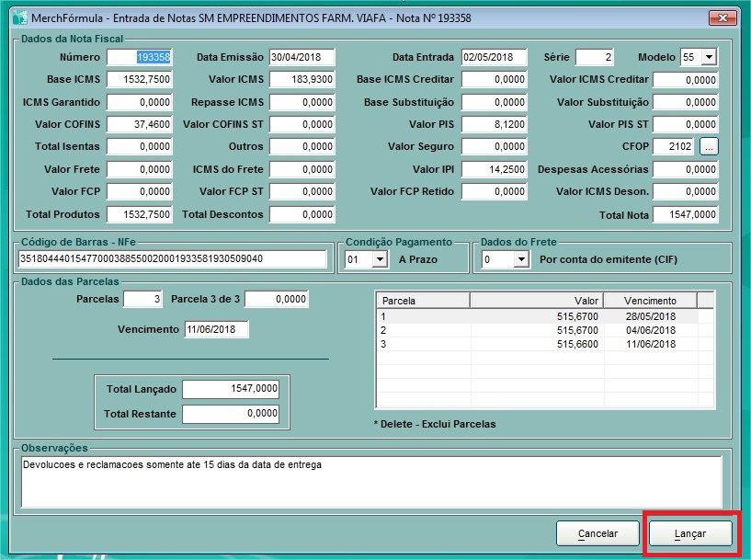Focus the Parcelas count field
Screen dimensions: 751x560
[x=142, y=300]
